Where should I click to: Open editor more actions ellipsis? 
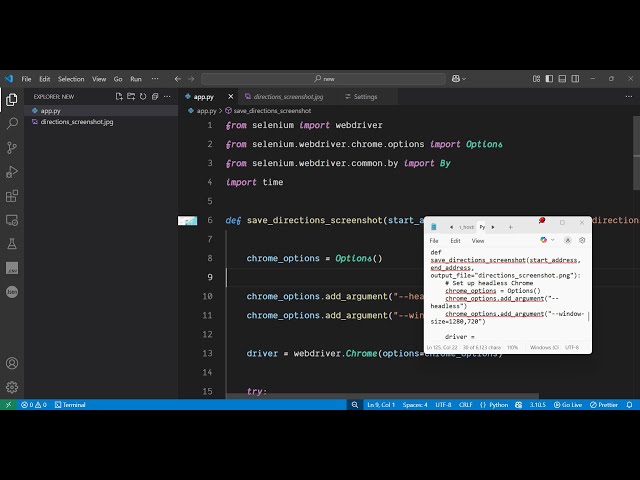pyautogui.click(x=629, y=97)
